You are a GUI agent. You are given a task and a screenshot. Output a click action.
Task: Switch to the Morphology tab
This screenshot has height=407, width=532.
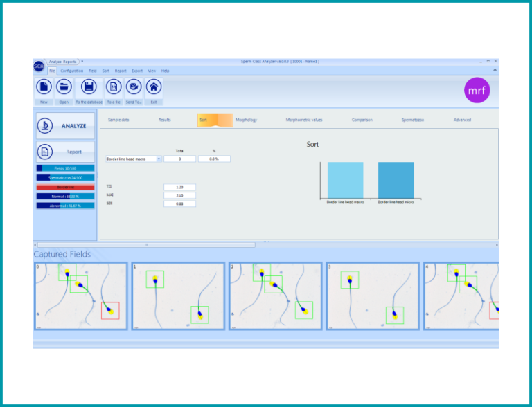click(x=246, y=120)
